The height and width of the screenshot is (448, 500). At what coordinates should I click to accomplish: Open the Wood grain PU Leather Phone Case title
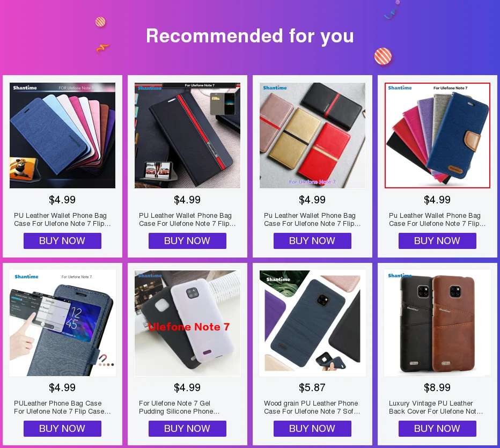click(x=312, y=407)
